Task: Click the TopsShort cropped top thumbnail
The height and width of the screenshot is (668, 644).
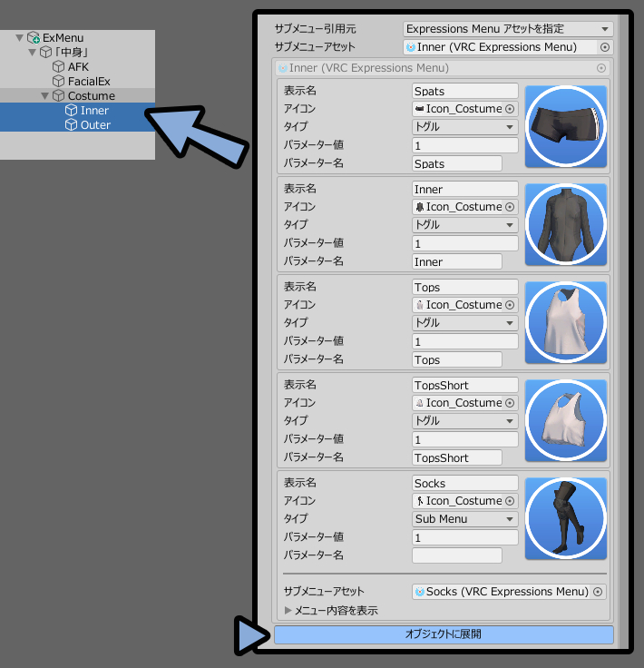Action: pyautogui.click(x=566, y=420)
